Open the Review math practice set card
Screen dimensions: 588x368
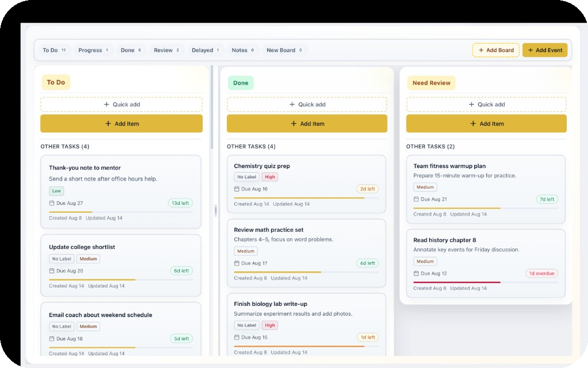coord(307,253)
